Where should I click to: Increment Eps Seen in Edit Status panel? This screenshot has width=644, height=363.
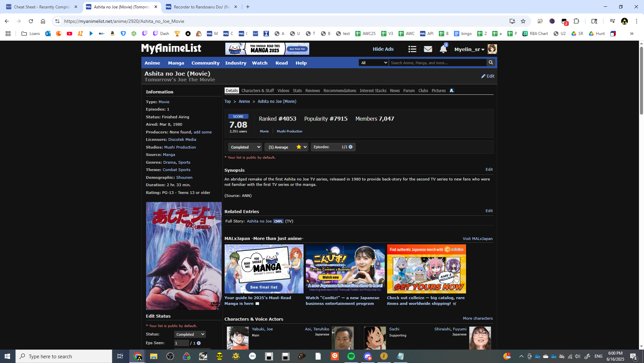199,343
